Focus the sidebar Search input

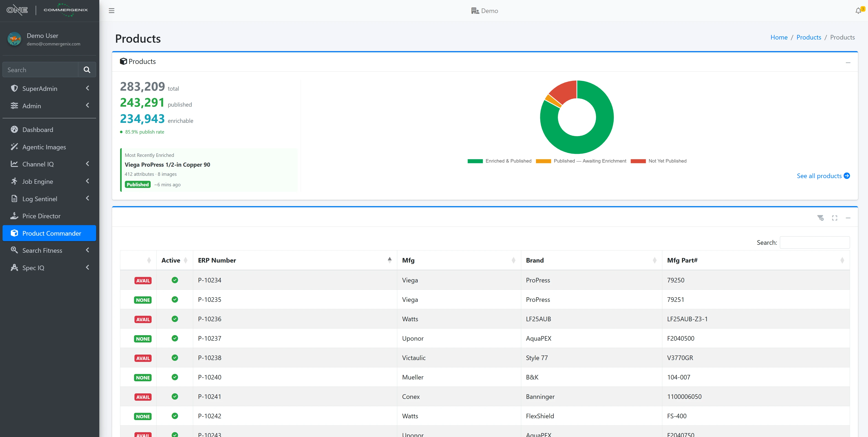(x=40, y=70)
